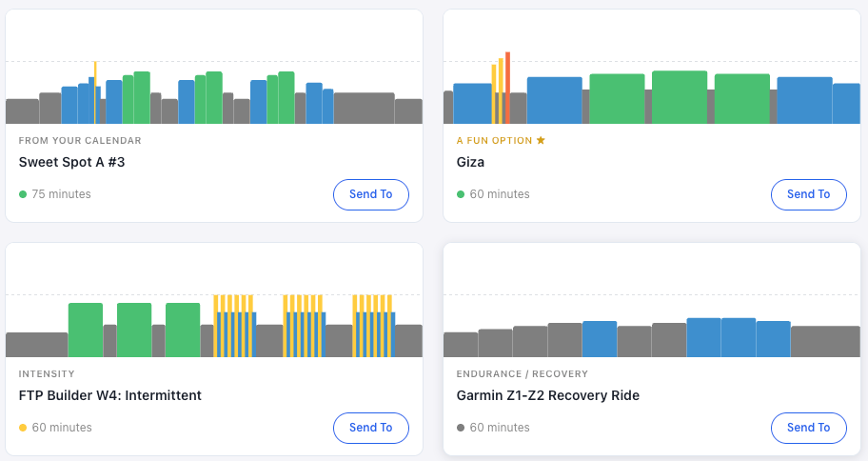Open Garmin Z1-Z2 Recovery Ride title
868x461 pixels.
tap(547, 395)
